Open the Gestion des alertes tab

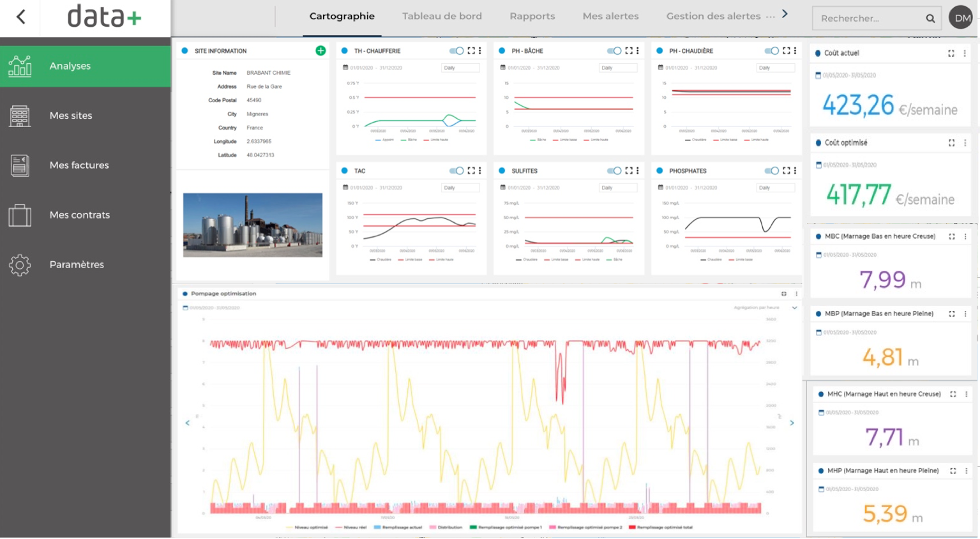pos(713,16)
